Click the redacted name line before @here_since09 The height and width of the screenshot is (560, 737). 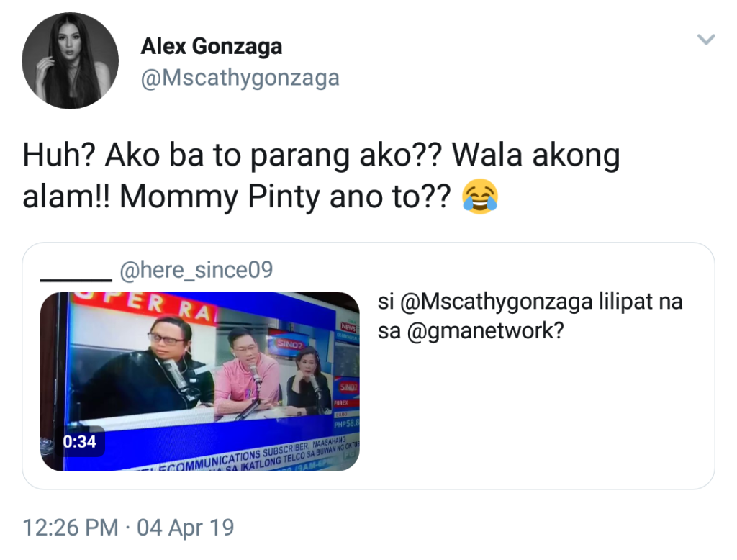[x=76, y=279]
